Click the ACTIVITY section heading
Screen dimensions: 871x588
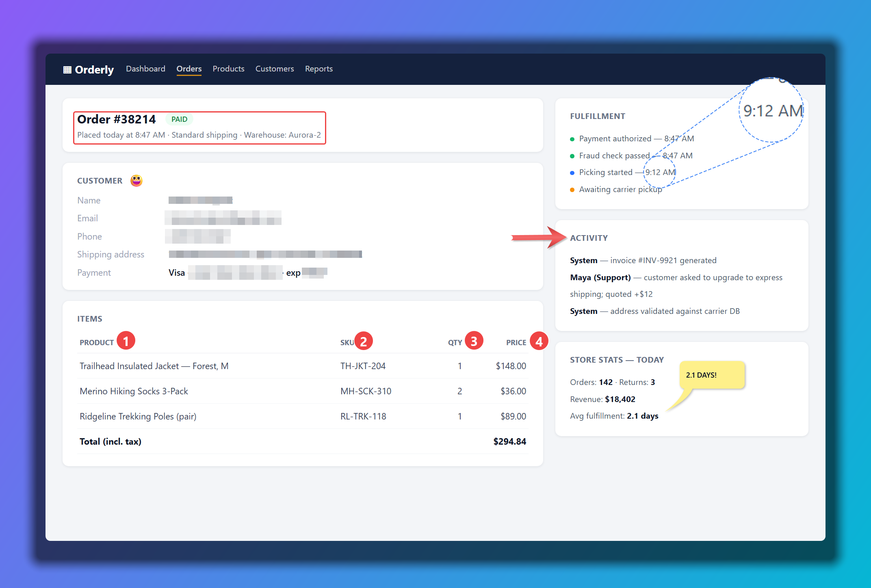[x=589, y=238]
